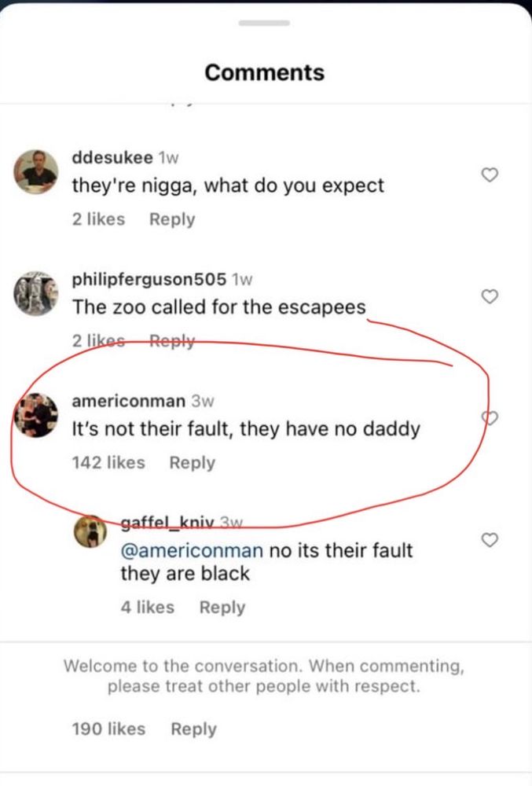The image size is (532, 786).
Task: Open philipferguson505's profile avatar
Action: 37,292
